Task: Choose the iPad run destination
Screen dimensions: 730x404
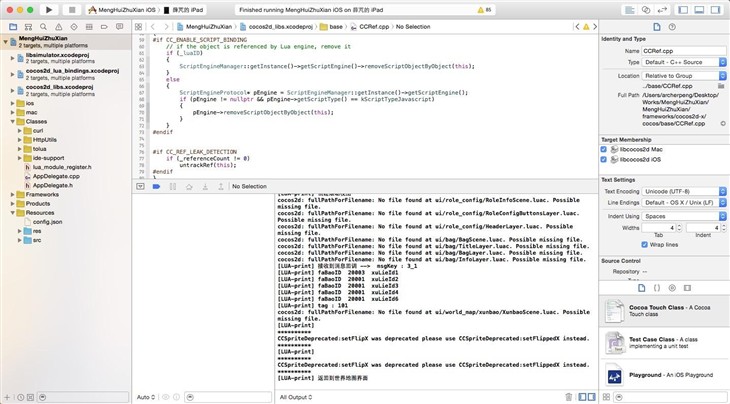Action: tap(183, 10)
